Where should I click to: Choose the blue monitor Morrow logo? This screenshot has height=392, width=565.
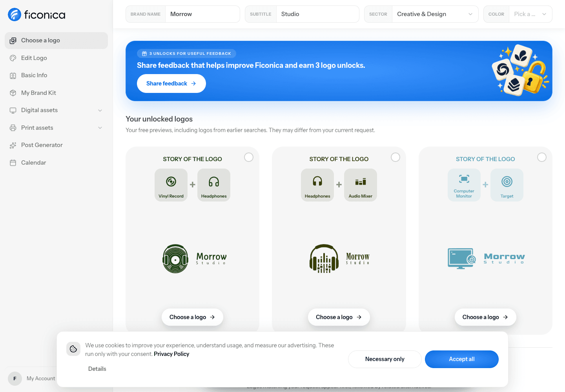pos(485,317)
